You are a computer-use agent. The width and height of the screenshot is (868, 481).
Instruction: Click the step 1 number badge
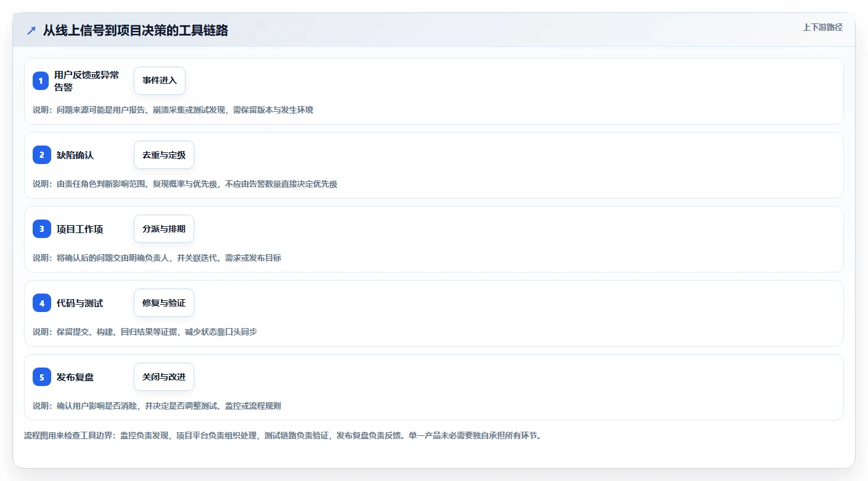pyautogui.click(x=41, y=81)
